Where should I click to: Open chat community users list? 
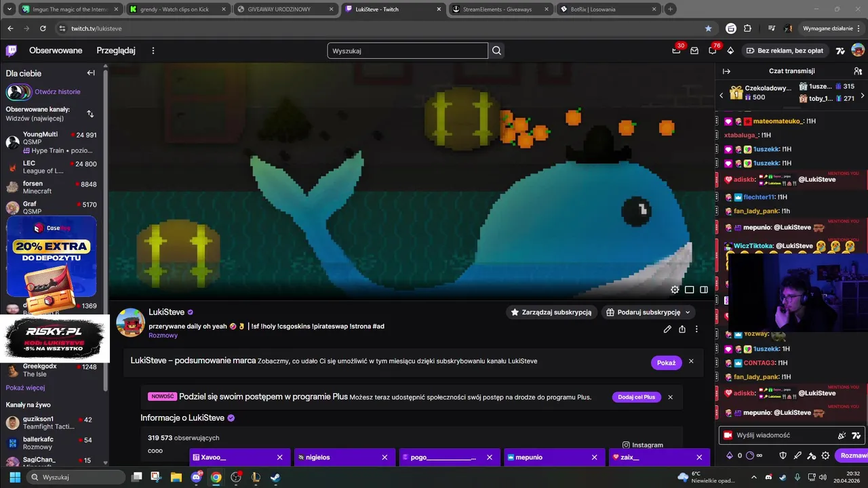(858, 71)
